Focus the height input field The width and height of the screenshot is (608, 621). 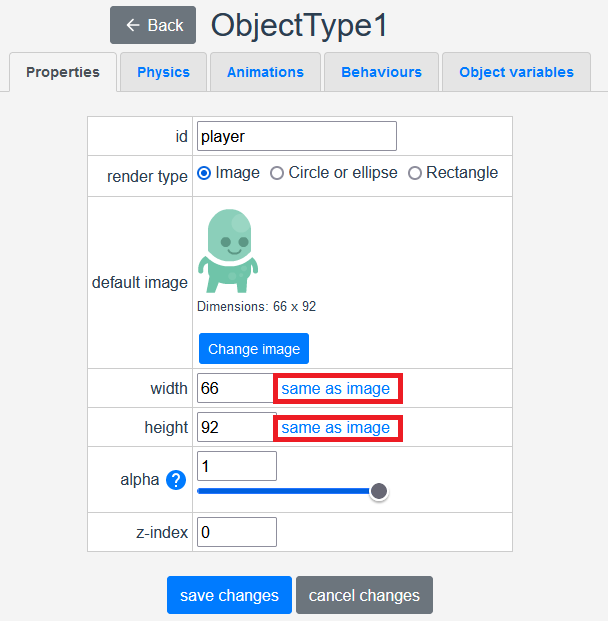click(235, 428)
